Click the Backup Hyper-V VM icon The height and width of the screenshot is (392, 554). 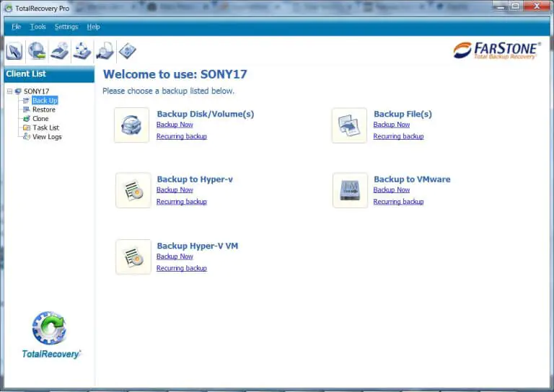[133, 257]
